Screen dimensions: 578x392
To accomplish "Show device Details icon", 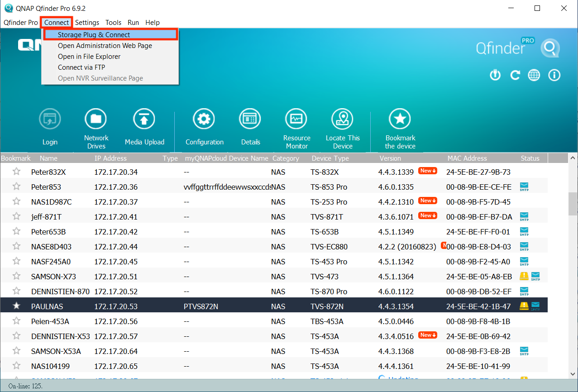I will click(x=250, y=120).
